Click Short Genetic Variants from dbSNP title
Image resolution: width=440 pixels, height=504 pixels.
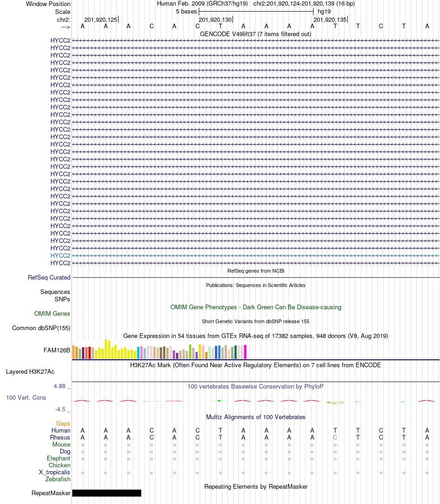pos(256,321)
